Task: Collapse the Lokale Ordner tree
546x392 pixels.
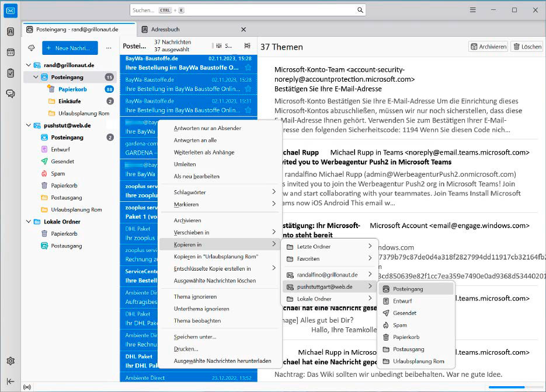Action: (29, 222)
